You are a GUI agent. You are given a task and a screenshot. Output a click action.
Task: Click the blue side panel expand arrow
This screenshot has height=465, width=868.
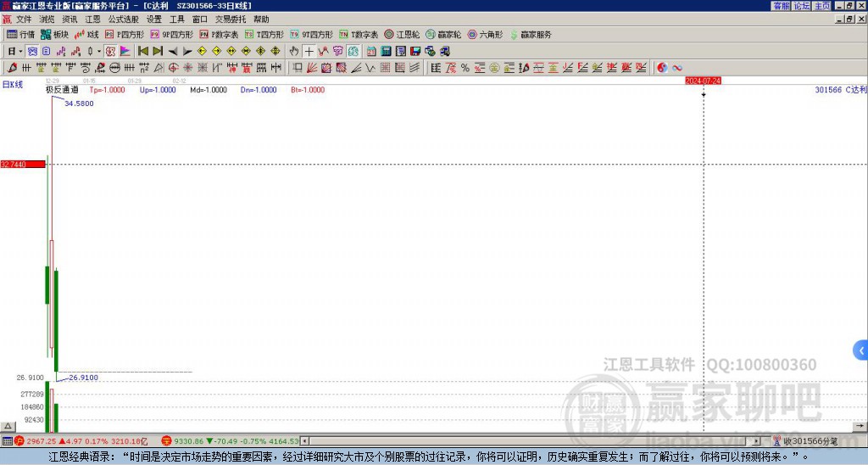tap(861, 350)
